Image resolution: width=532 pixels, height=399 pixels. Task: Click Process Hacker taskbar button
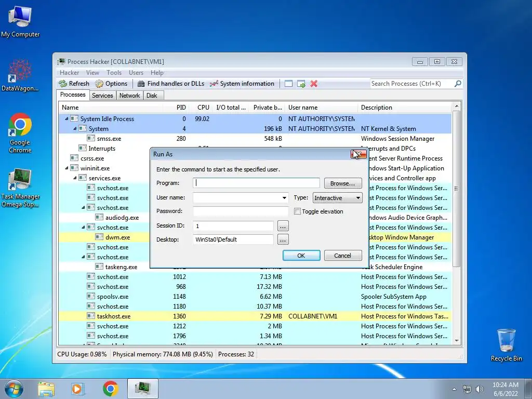[x=143, y=389]
